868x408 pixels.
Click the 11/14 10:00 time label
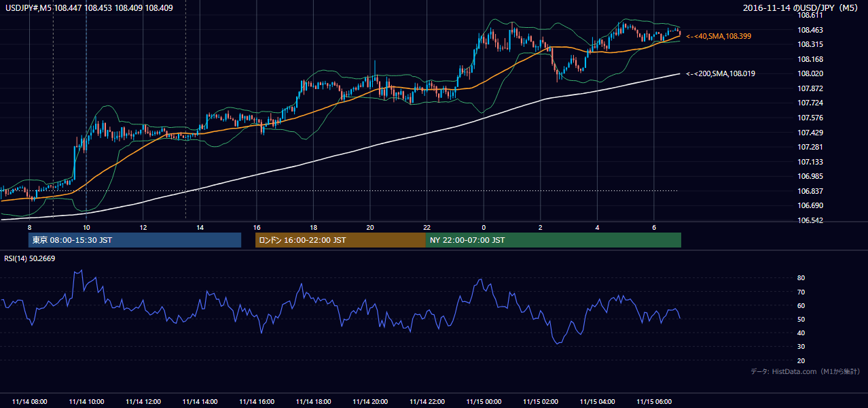click(x=86, y=402)
